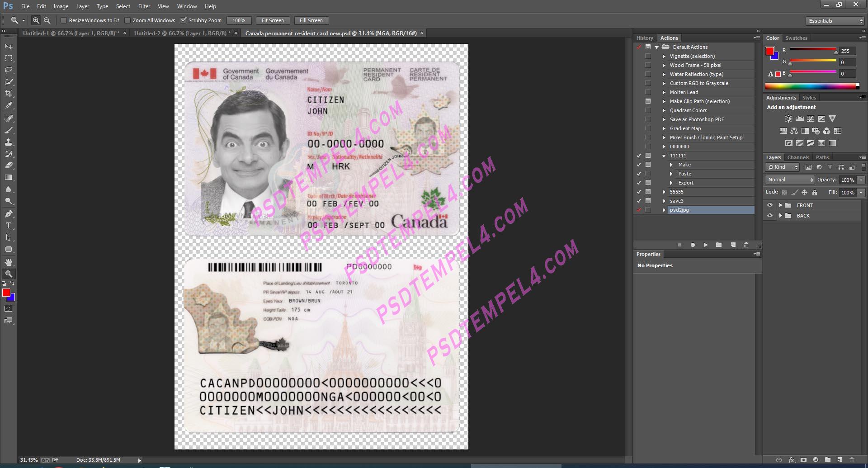The image size is (868, 468).
Task: Uncheck the Scrubby Zoom option
Action: 184,20
